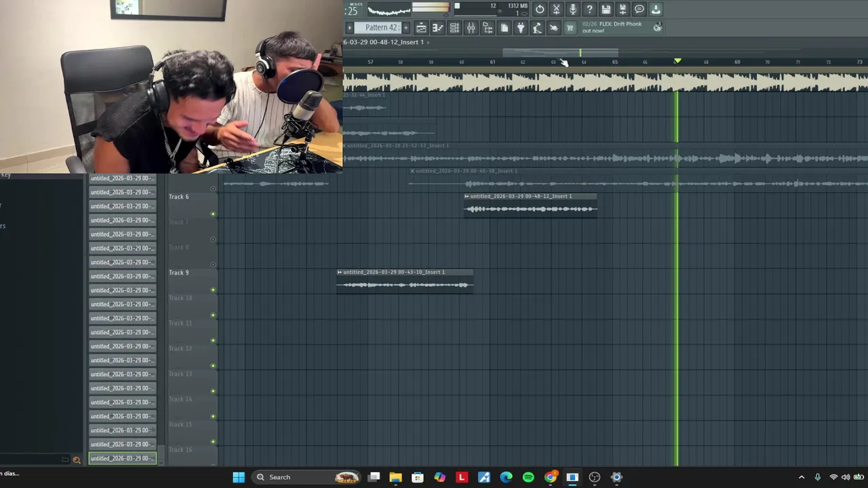Mute Track 11 via green dot

point(213,341)
